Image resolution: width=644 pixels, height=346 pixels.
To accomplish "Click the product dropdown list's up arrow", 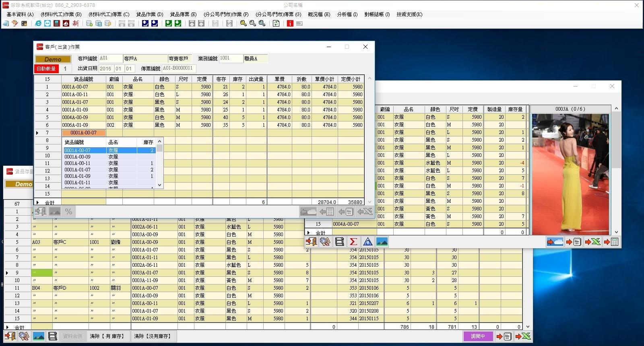I will click(x=160, y=141).
